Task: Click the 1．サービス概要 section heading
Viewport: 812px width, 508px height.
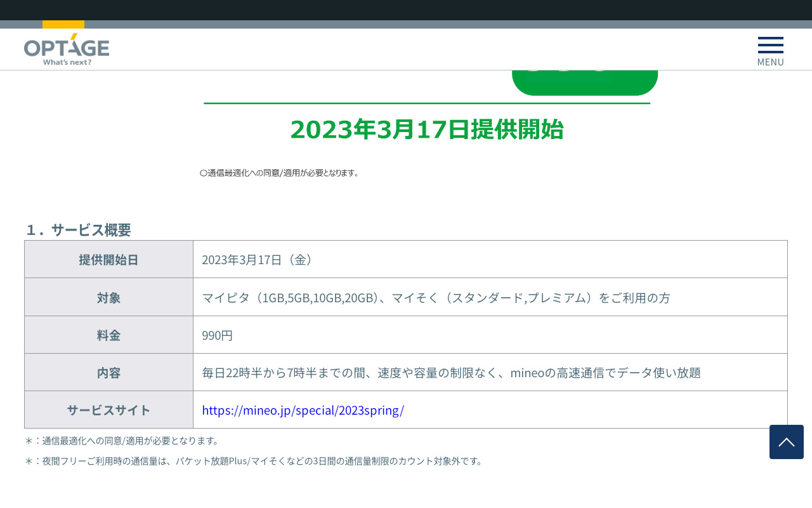Action: coord(78,230)
